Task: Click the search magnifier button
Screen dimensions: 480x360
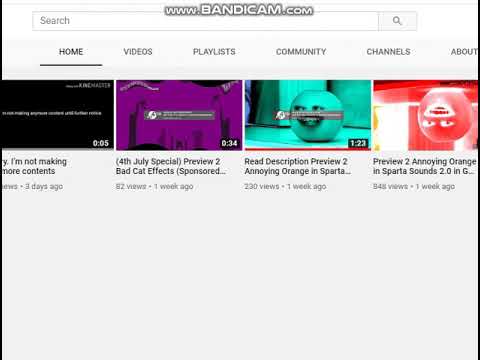Action: tap(397, 21)
